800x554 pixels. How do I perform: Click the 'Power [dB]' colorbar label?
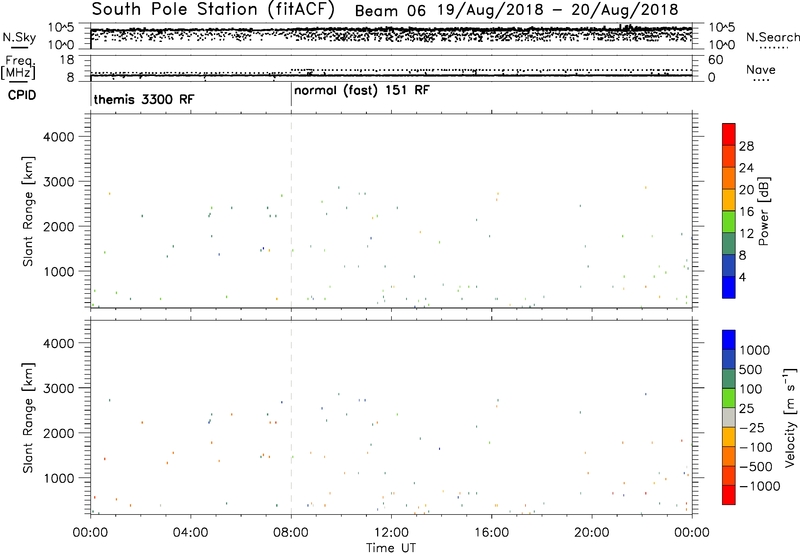[763, 211]
